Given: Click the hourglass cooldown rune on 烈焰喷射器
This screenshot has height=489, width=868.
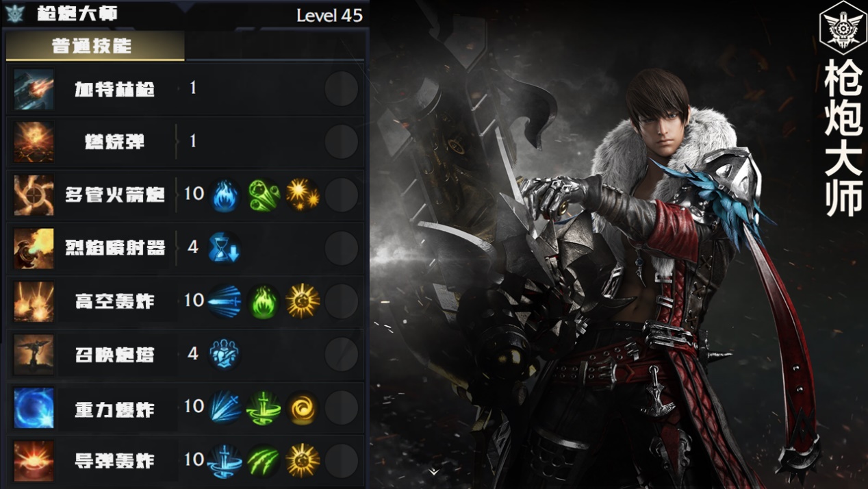Looking at the screenshot, I should pos(225,248).
